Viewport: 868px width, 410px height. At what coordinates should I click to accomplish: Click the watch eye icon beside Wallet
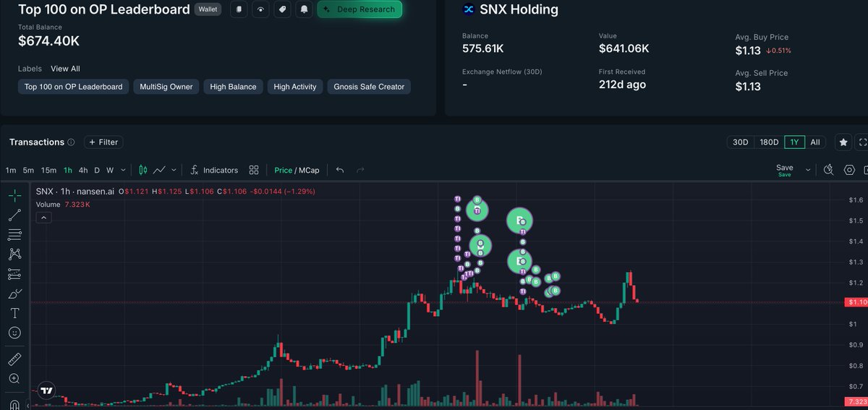point(260,9)
